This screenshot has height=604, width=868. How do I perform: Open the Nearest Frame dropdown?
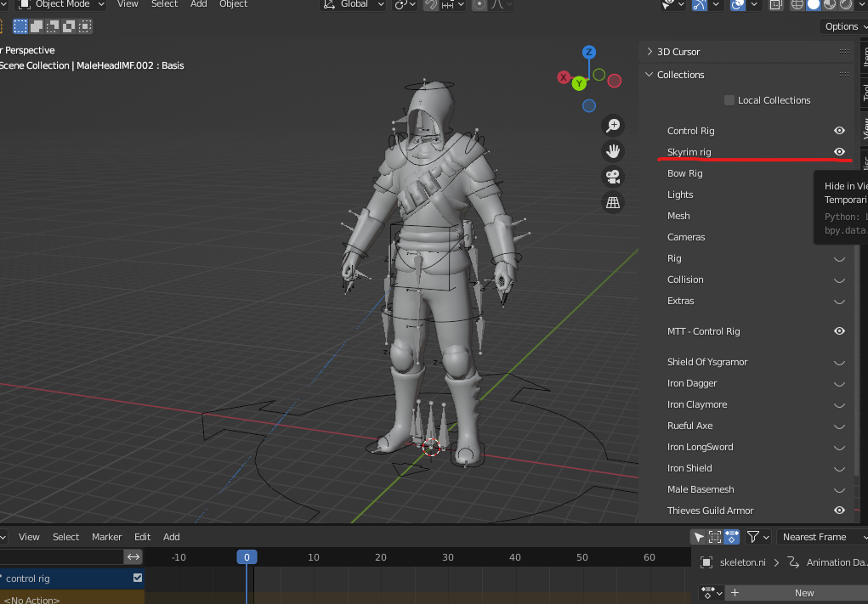click(820, 537)
